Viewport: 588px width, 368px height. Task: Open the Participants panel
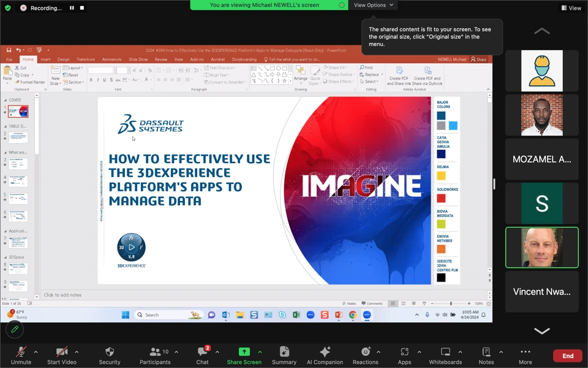[155, 356]
